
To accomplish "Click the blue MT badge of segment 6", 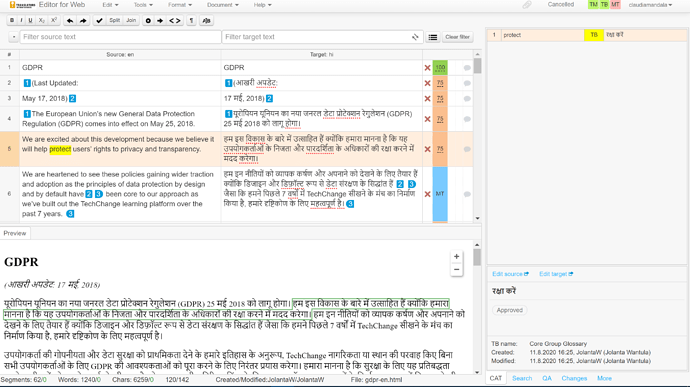I will [440, 194].
